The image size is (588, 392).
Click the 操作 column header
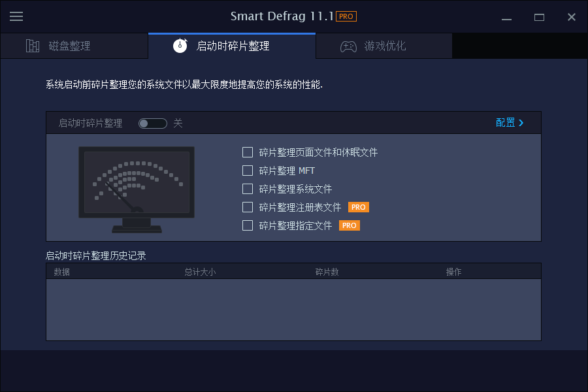pos(454,271)
